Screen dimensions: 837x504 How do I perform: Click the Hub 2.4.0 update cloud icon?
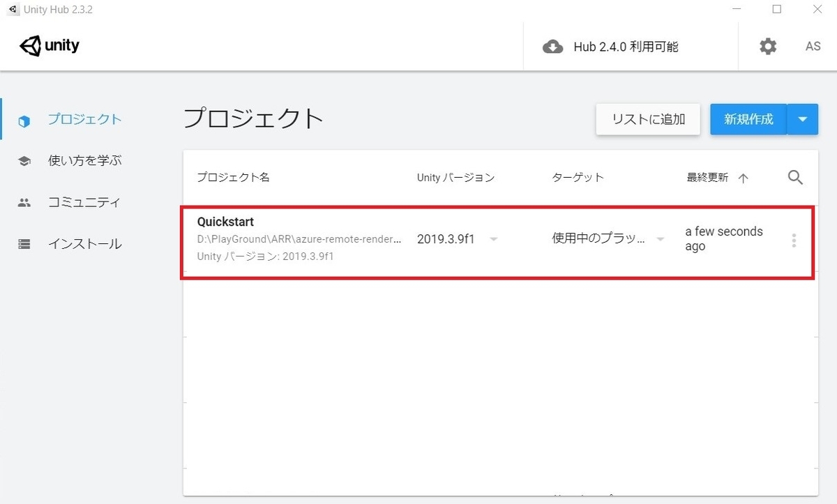[552, 46]
